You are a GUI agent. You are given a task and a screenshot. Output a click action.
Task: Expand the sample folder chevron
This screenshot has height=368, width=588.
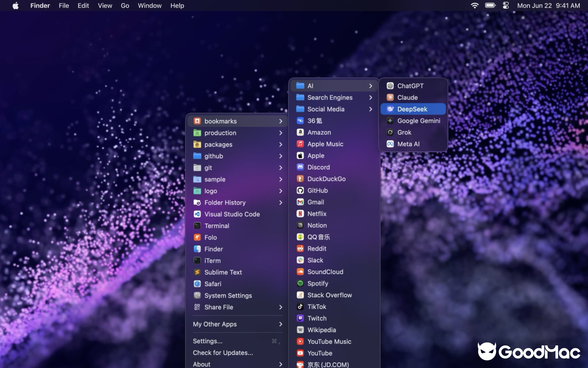pos(281,179)
